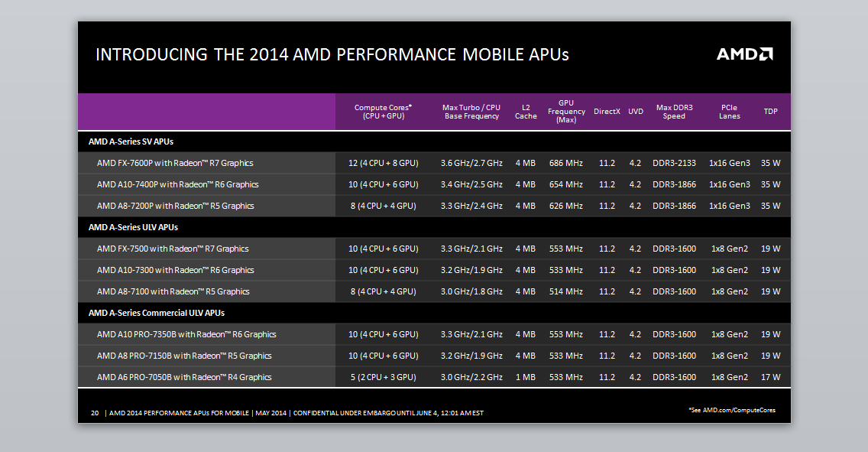868x452 pixels.
Task: Click the 'DDR3-1866' cell in the A8-7200P row
Action: [x=674, y=206]
